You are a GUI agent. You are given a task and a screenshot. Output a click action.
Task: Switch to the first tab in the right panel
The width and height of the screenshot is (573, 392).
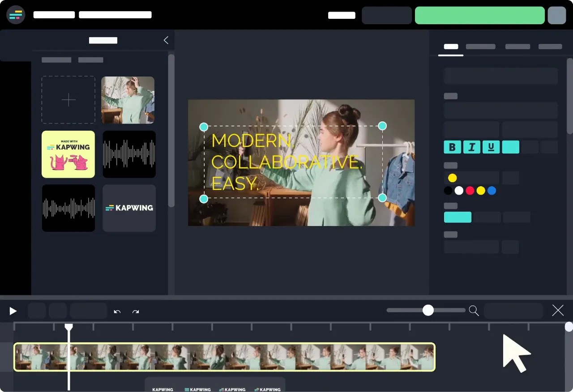click(x=450, y=47)
